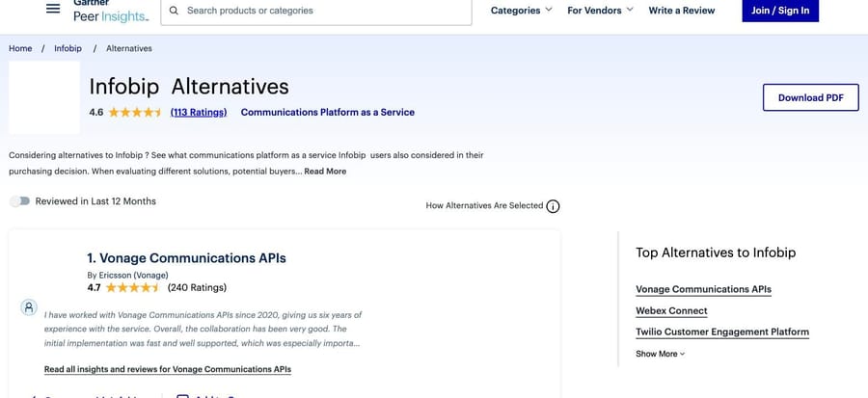Click the reviewer avatar icon by Vonage review

[29, 307]
